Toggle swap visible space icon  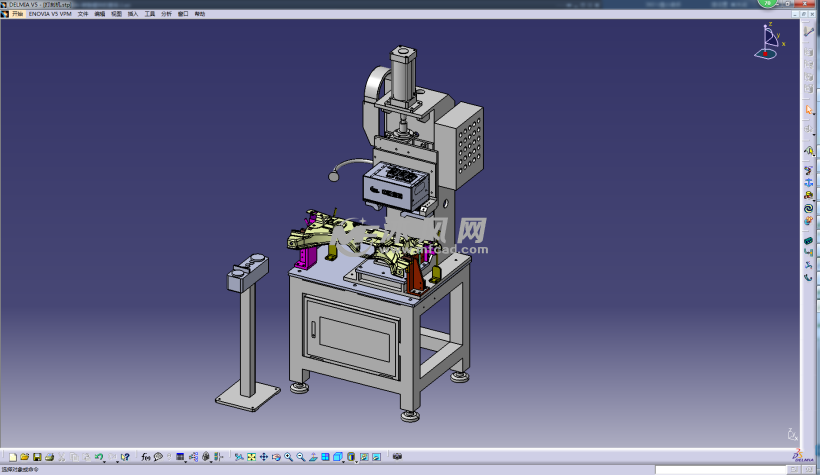pos(376,456)
